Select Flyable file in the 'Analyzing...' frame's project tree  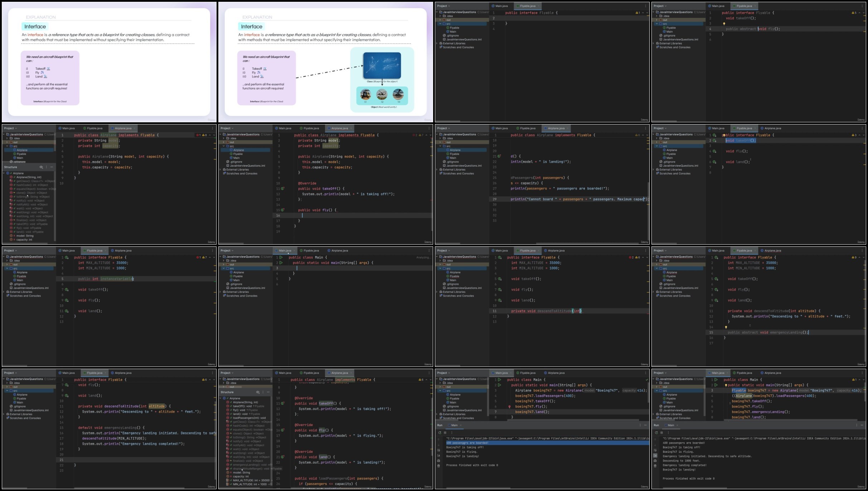236,276
